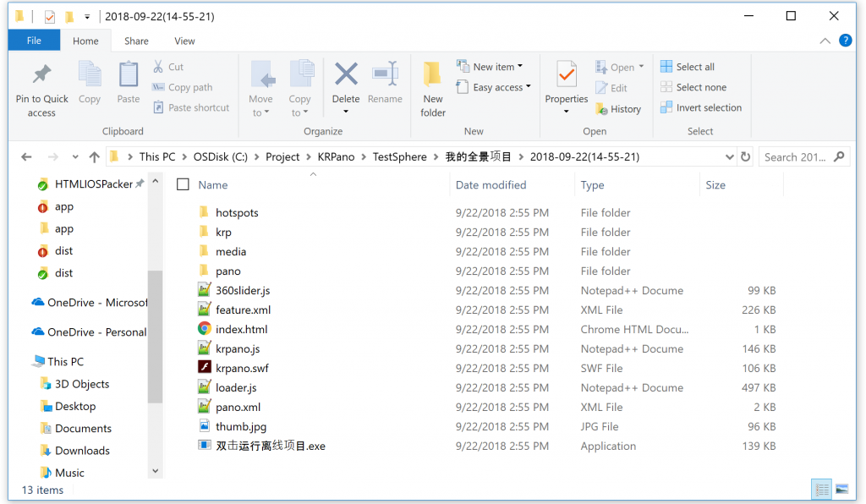Click the thumb.jpg image icon
Screen dimensions: 866x504
tap(205, 425)
